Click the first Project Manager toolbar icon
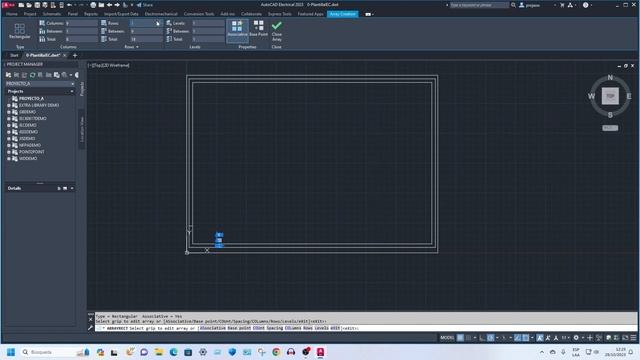The image size is (640, 360). [8, 75]
